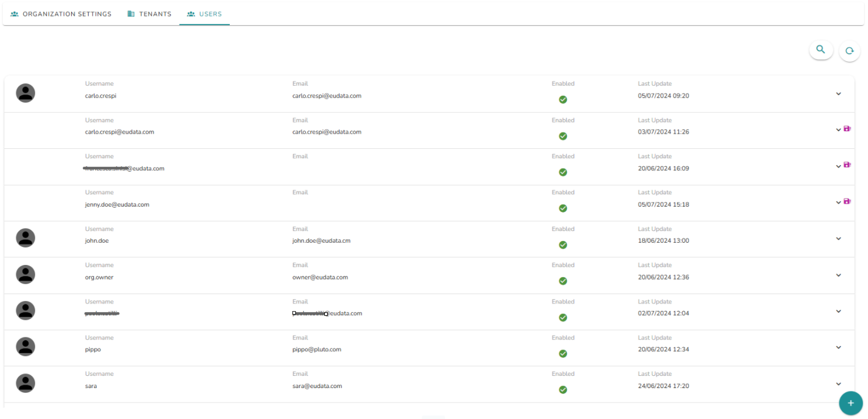Click username text 'carlo.crespi'
This screenshot has width=868, height=419.
[x=101, y=96]
